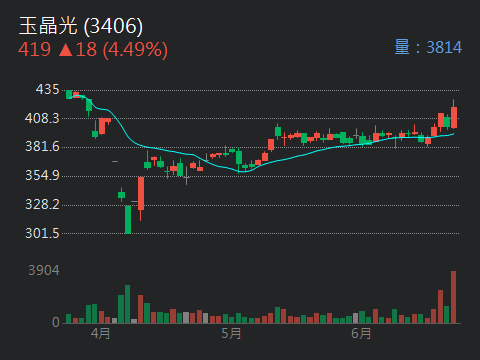
Task: Click the 381.6 price axis label
Action: pos(42,146)
